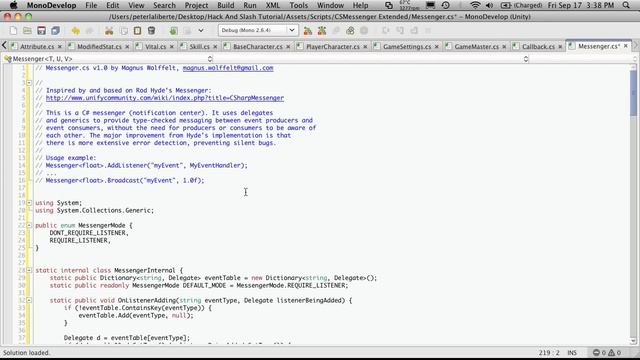Image resolution: width=640 pixels, height=360 pixels.
Task: Open the Build menu
Action: coord(226,5)
